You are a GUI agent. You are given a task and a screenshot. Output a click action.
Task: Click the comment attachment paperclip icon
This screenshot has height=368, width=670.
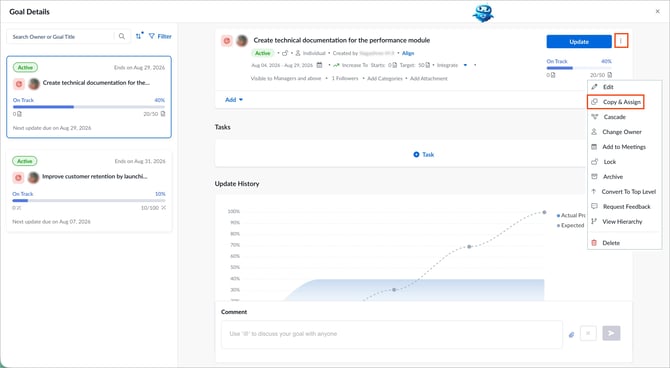pyautogui.click(x=571, y=334)
